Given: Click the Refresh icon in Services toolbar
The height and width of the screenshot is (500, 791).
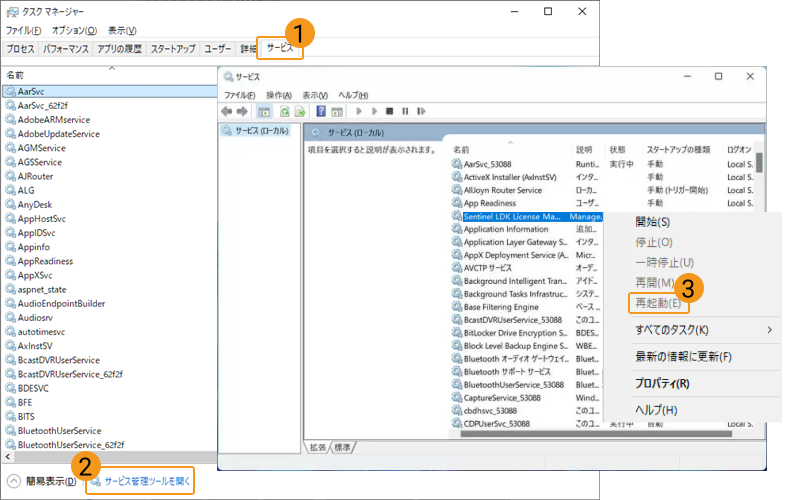Looking at the screenshot, I should click(285, 111).
